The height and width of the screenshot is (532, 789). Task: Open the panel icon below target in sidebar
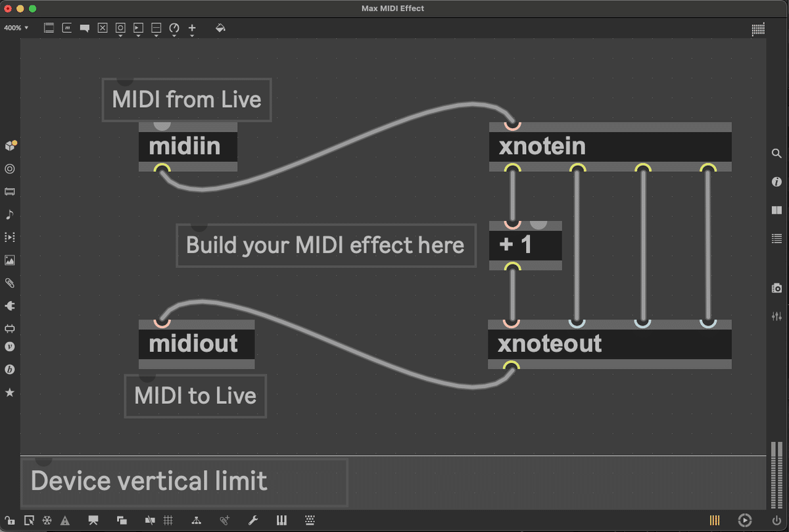point(10,191)
